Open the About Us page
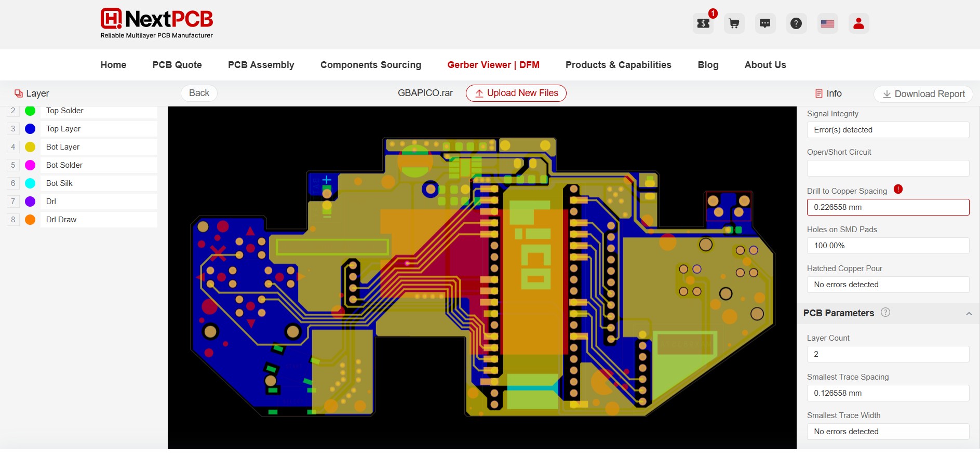The width and height of the screenshot is (980, 457). tap(766, 65)
